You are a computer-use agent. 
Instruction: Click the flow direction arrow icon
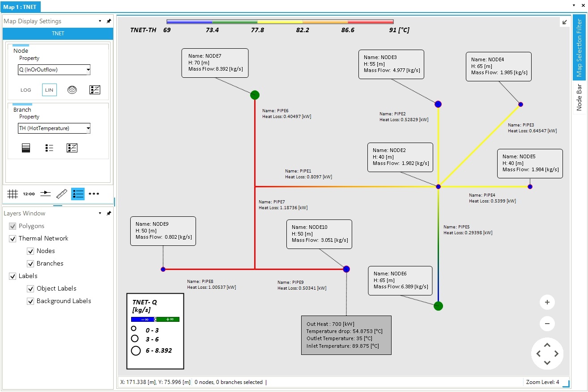point(45,194)
